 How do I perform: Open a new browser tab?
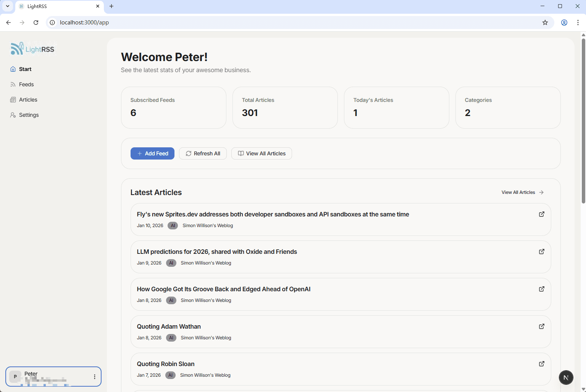[x=111, y=6]
